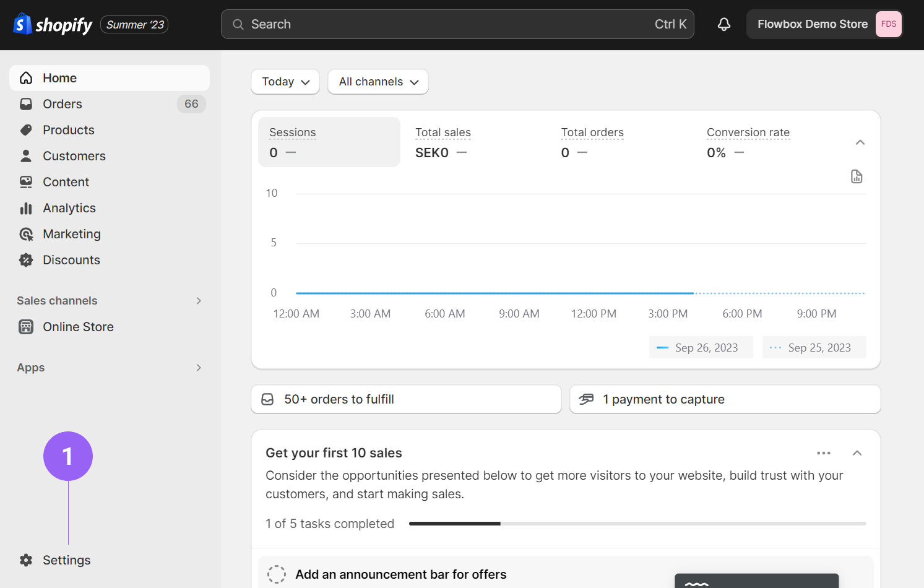924x588 pixels.
Task: Click the notifications bell icon
Action: pos(723,24)
